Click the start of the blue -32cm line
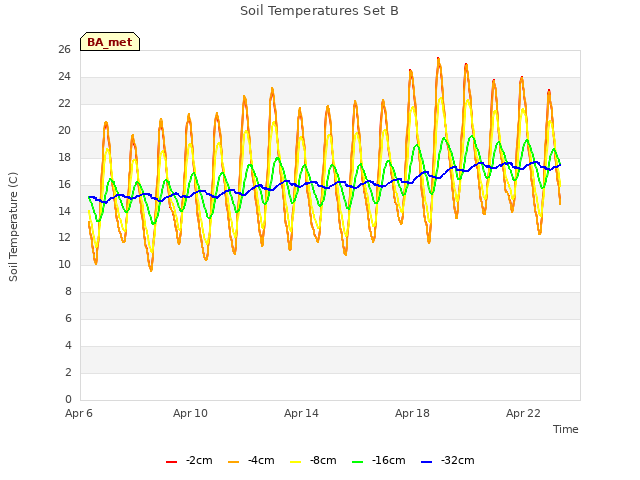Image resolution: width=640 pixels, height=480 pixels. 89,197
